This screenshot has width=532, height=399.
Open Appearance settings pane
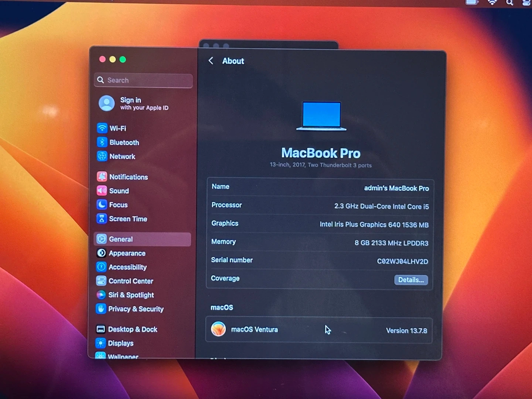pyautogui.click(x=127, y=253)
